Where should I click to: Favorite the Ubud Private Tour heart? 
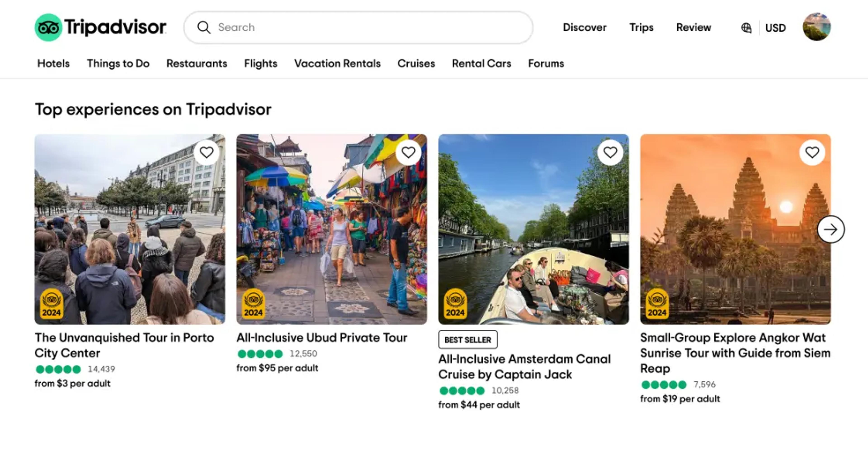(408, 152)
